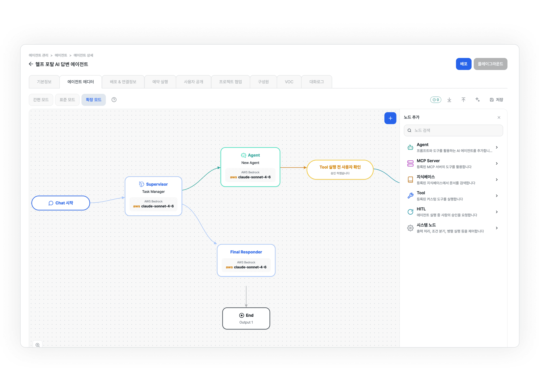Click the search icon in the node search box
Screen dimensions: 539x392
(410, 131)
